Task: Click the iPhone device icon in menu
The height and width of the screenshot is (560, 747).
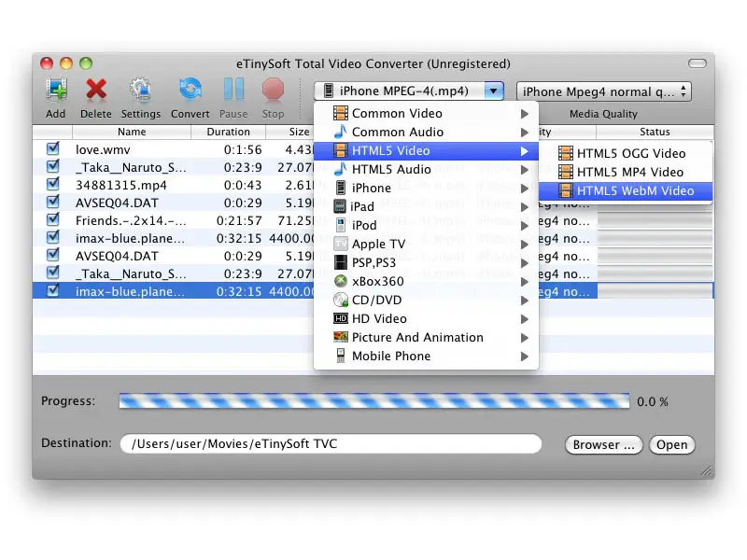Action: [x=341, y=188]
